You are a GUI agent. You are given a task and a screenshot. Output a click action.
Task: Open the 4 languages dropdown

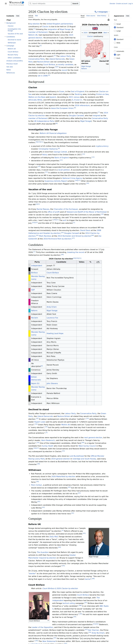click(102, 12)
